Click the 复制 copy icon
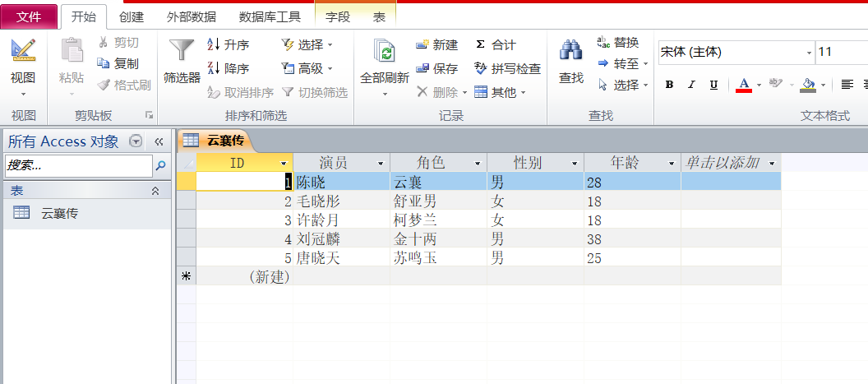 (104, 63)
